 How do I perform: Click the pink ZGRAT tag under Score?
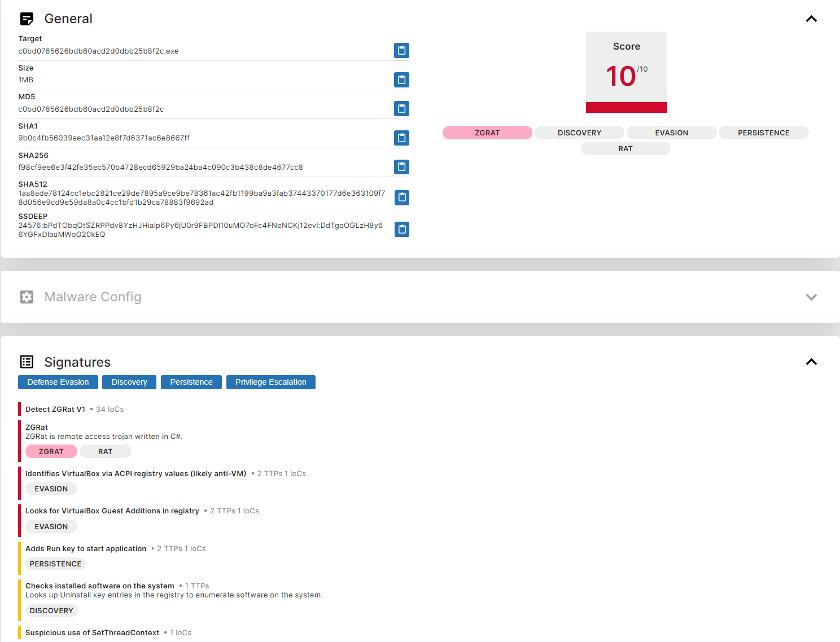[x=487, y=133]
